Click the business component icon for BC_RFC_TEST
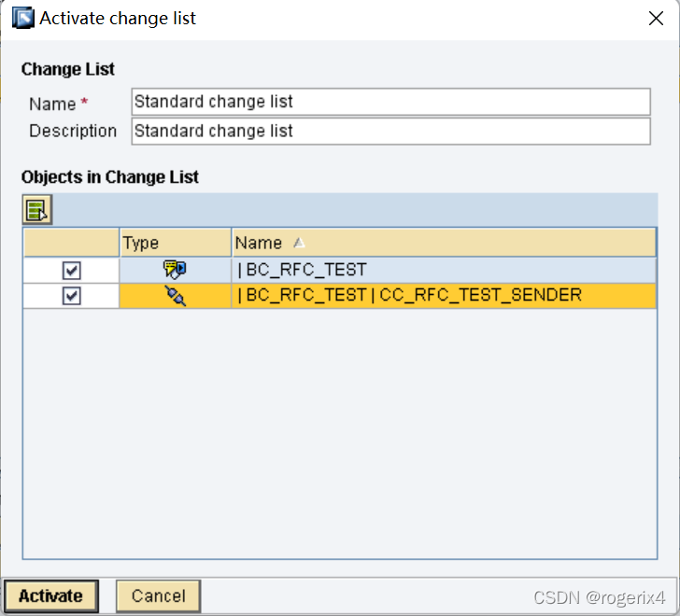The height and width of the screenshot is (616, 680). click(x=175, y=270)
